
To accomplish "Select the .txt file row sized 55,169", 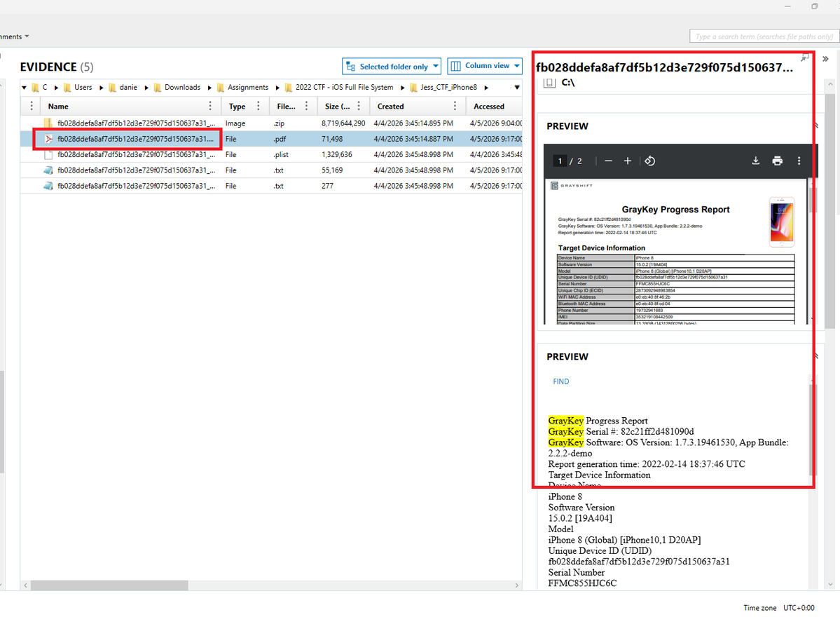I will pyautogui.click(x=272, y=170).
